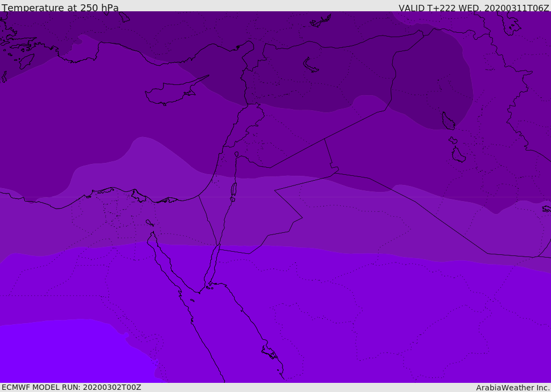The image size is (551, 392).
Task: Click the 'ArabiaWeather Inc' credit text
Action: 513,388
